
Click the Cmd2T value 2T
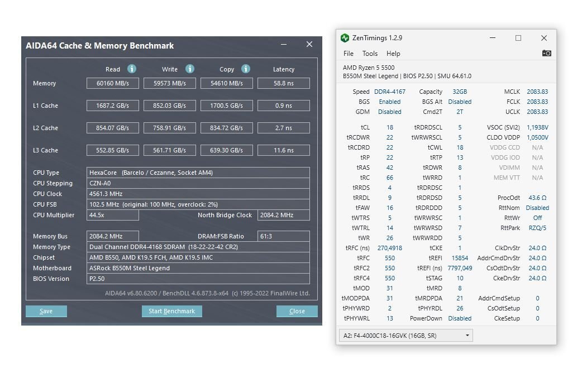460,112
